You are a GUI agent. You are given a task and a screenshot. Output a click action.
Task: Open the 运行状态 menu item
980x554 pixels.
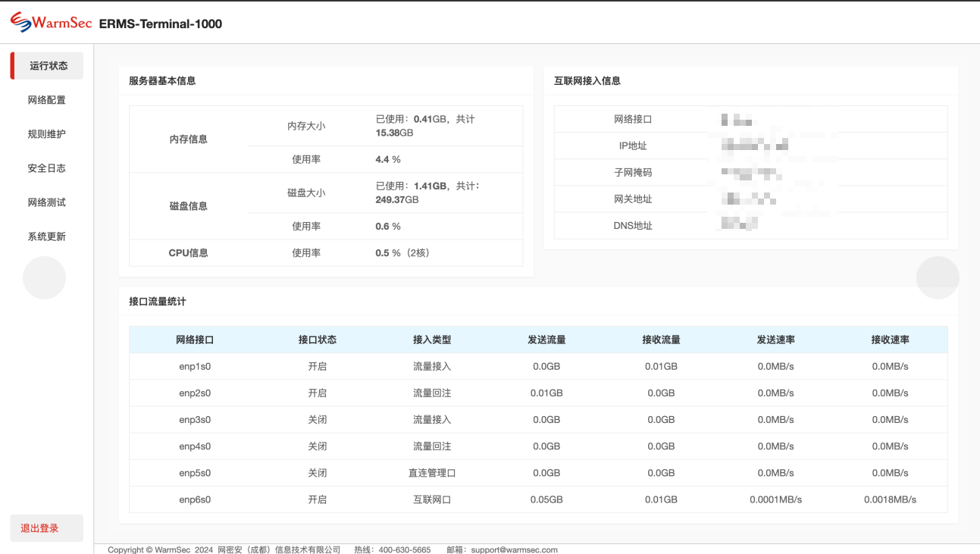coord(47,66)
